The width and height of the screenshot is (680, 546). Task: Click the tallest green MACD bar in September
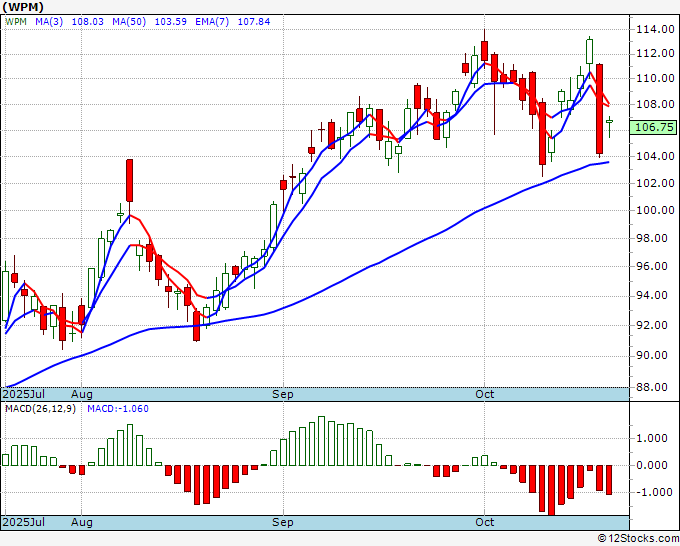321,441
